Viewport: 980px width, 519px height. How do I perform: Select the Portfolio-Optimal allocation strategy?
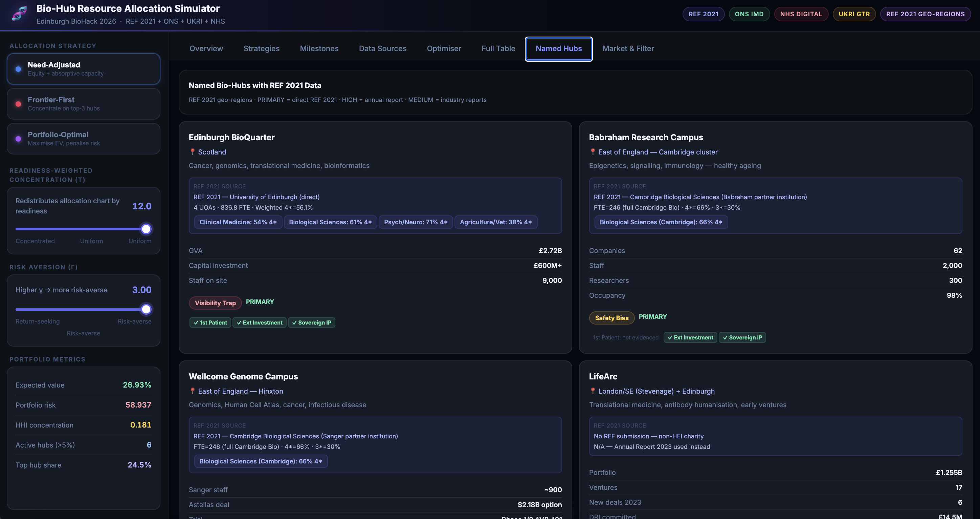tap(83, 139)
